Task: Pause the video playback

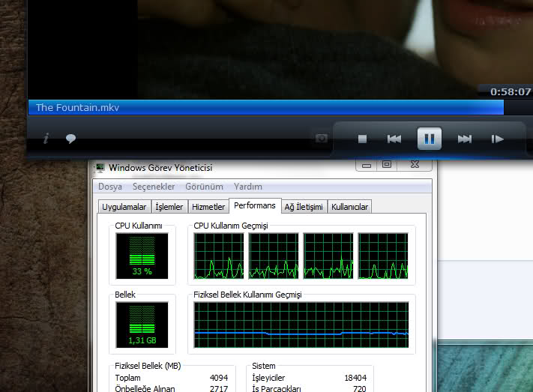Action: click(x=429, y=139)
